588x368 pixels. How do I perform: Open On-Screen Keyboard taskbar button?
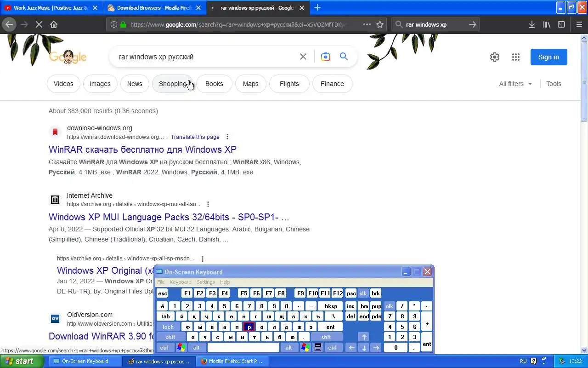[85, 361]
